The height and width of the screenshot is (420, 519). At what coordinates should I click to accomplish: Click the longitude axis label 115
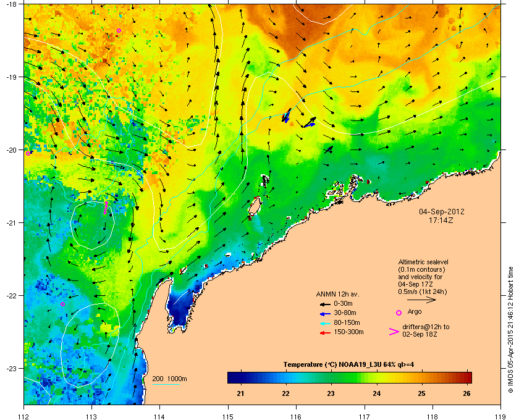pyautogui.click(x=228, y=416)
